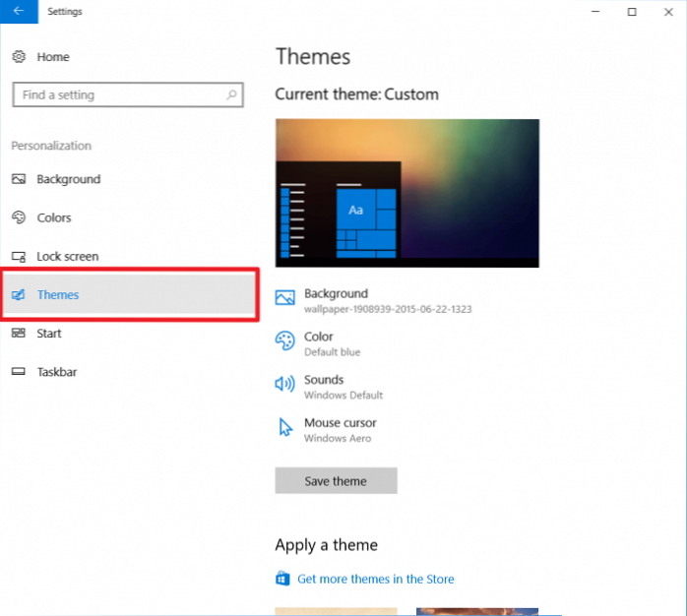Click the current theme preview image
Viewport: 687px width, 616px height.
(406, 193)
